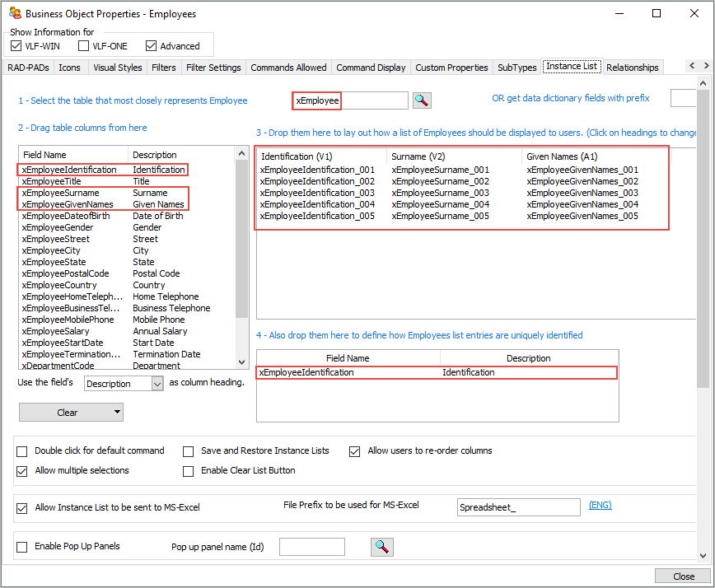Click field list scroll down arrow

(241, 362)
